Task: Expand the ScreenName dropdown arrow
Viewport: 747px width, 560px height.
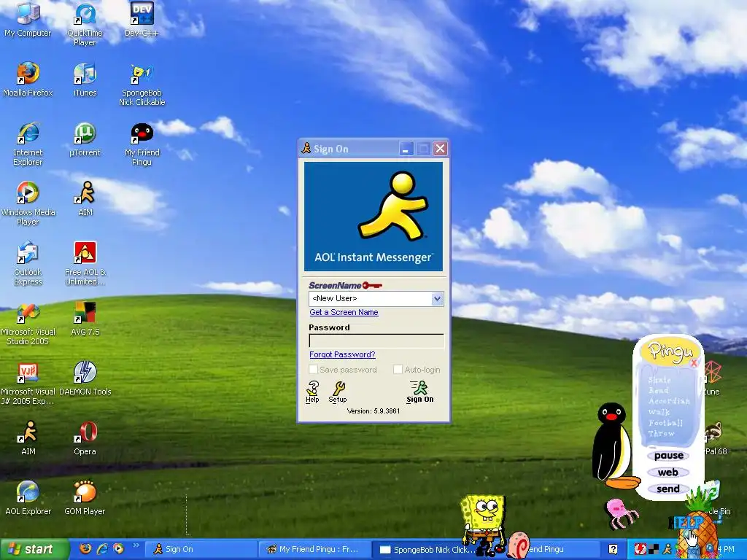Action: click(437, 298)
